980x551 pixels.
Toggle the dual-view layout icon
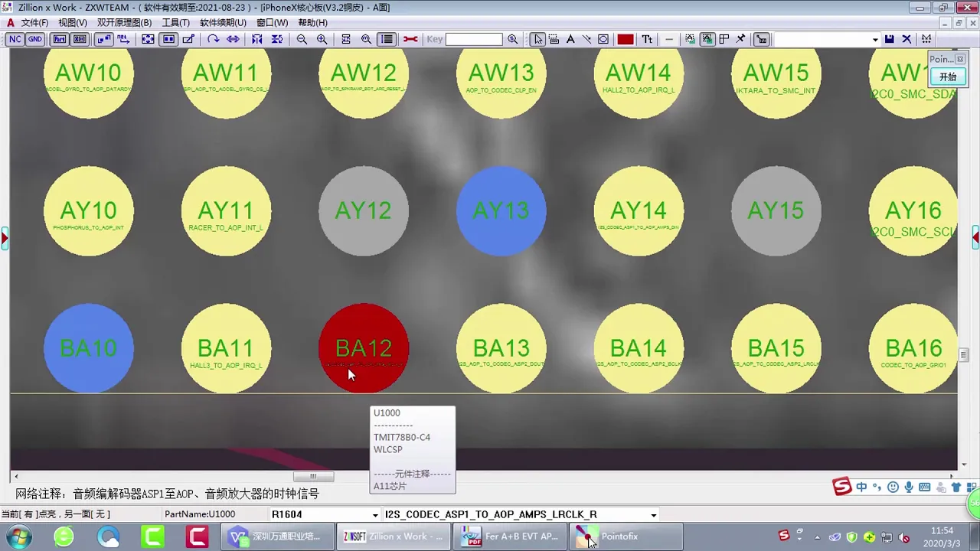168,39
